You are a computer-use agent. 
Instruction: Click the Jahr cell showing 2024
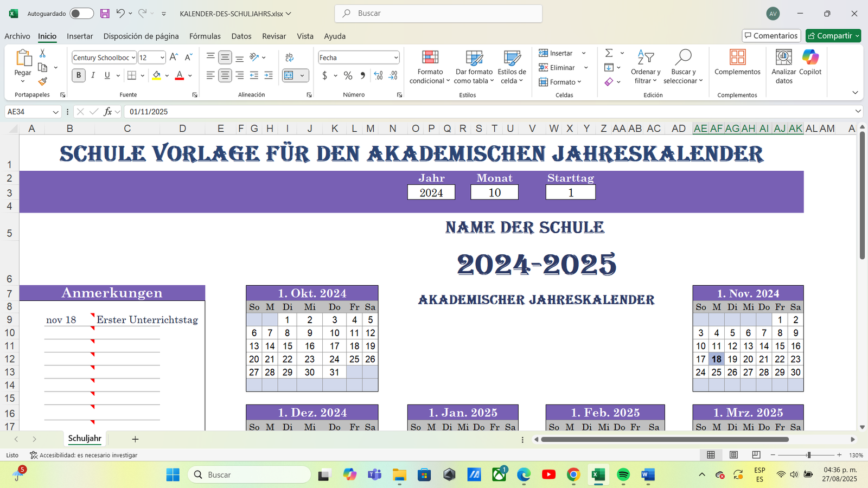(431, 192)
